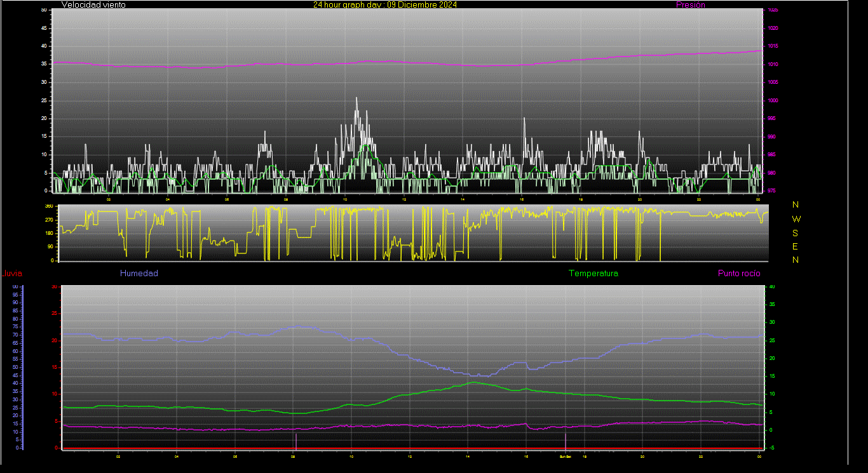Click pressure axis value "990"

pos(771,137)
